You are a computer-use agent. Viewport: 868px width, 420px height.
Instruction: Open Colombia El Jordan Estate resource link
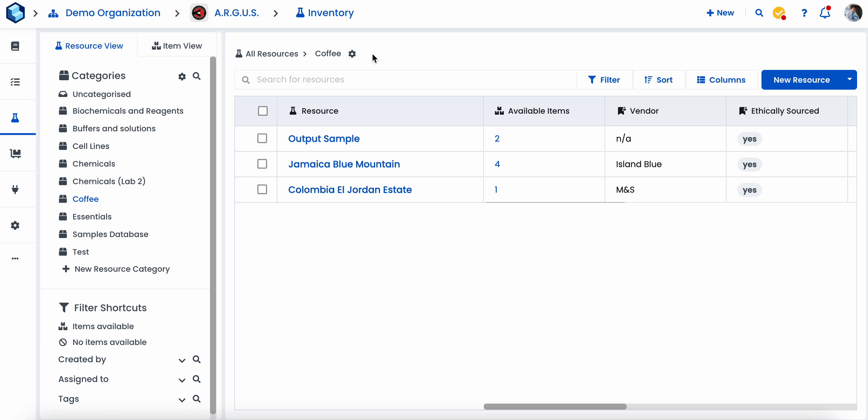[x=350, y=190]
